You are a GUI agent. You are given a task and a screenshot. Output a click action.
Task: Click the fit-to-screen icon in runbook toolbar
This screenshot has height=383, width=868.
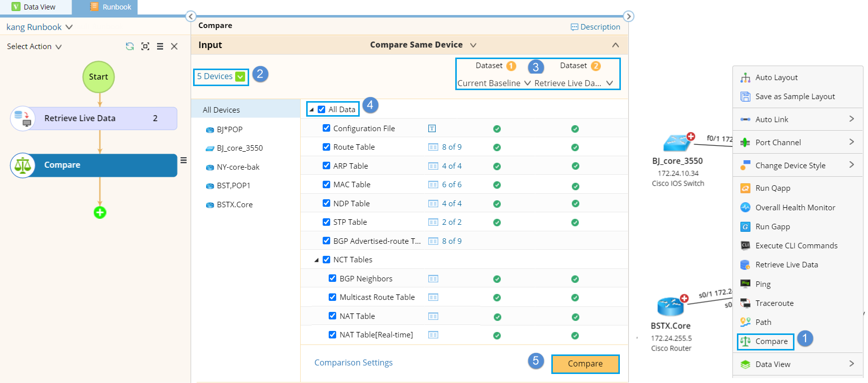coord(145,46)
